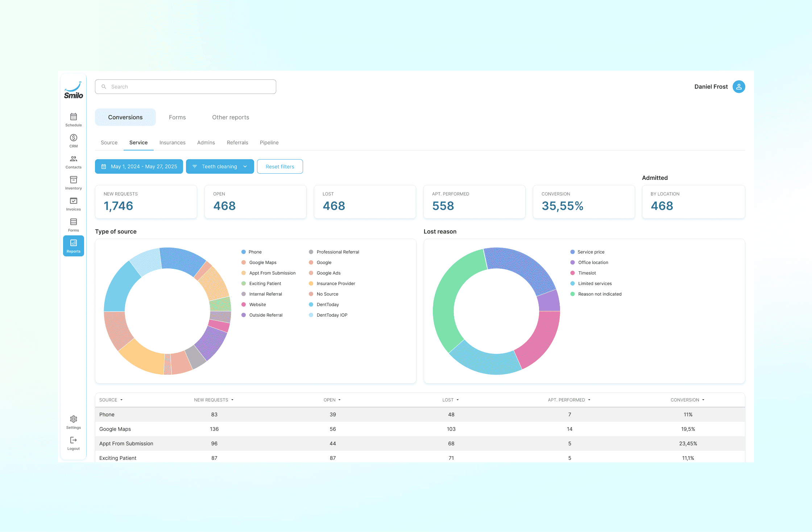Open the Insurances sub-tab
Image resolution: width=812 pixels, height=532 pixels.
pyautogui.click(x=173, y=142)
